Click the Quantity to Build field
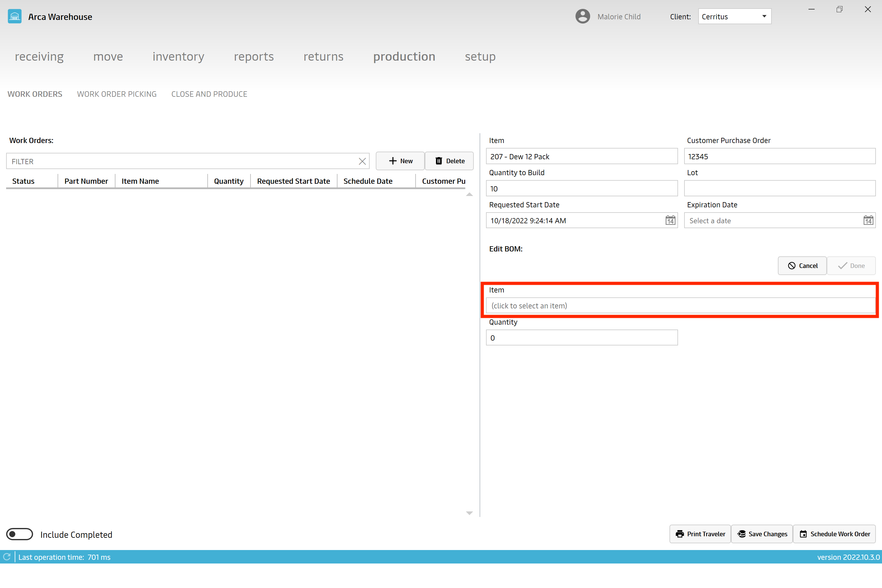Viewport: 882px width, 588px height. click(582, 188)
